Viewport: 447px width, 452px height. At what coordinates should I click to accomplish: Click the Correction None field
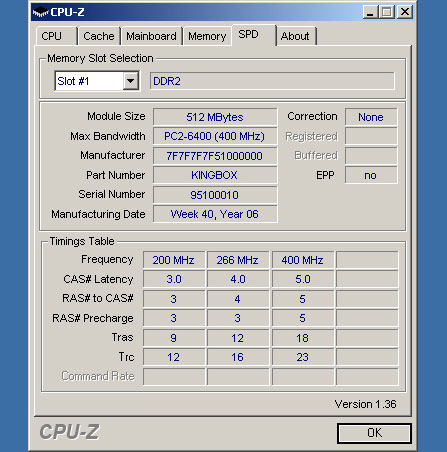pos(371,117)
